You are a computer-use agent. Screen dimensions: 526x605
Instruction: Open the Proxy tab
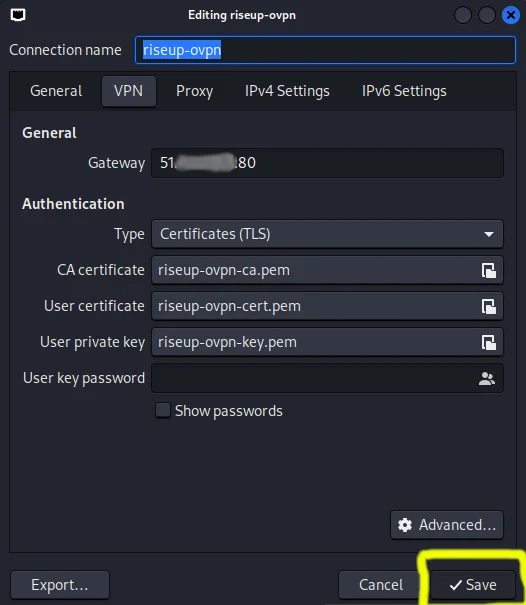(194, 91)
